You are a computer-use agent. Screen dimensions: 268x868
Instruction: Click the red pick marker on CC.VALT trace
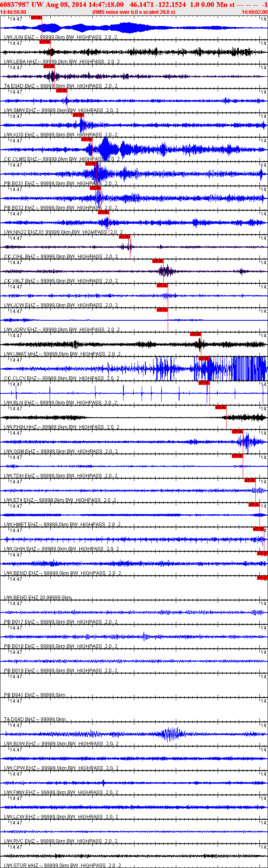click(158, 261)
